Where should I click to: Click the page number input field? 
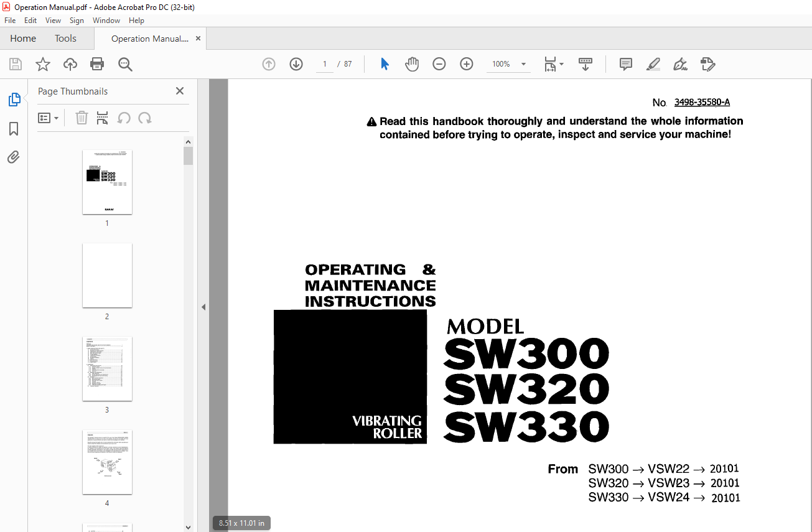point(325,64)
